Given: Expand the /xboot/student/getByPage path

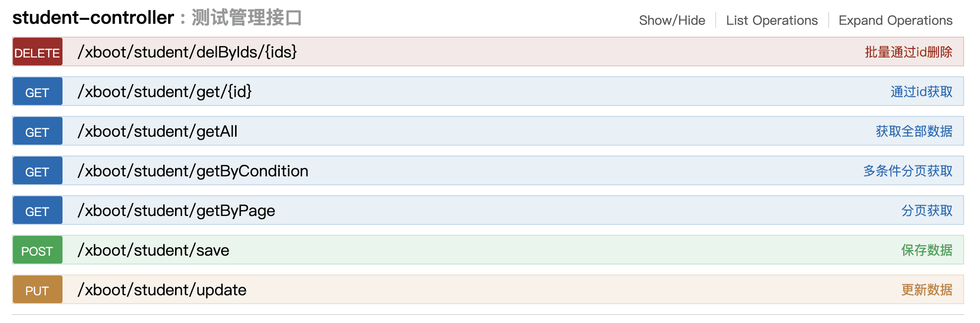Looking at the screenshot, I should tap(176, 211).
